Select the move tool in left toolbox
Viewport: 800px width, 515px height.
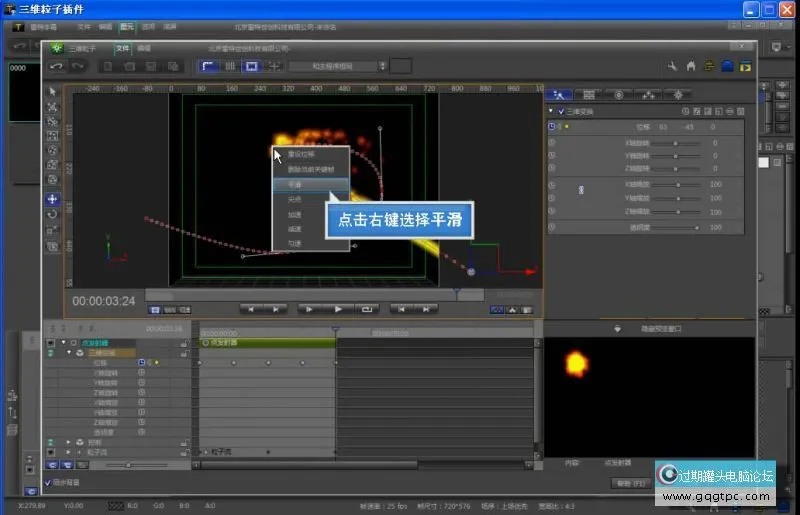53,199
